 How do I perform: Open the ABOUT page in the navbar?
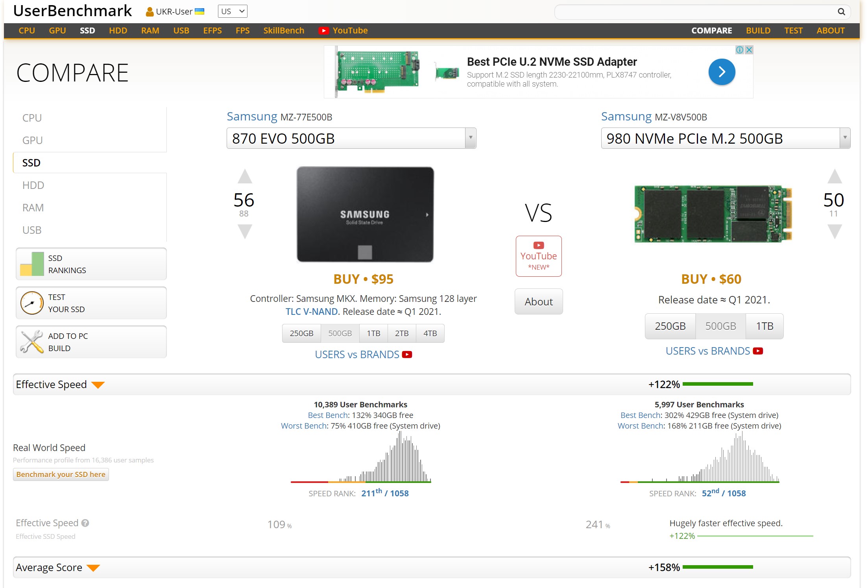tap(831, 31)
